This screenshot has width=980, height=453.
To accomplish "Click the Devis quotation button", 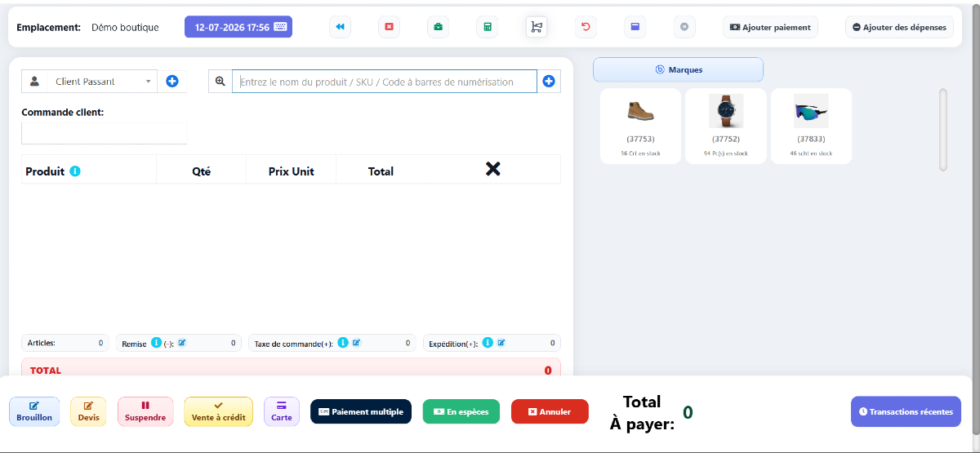I will (x=88, y=411).
